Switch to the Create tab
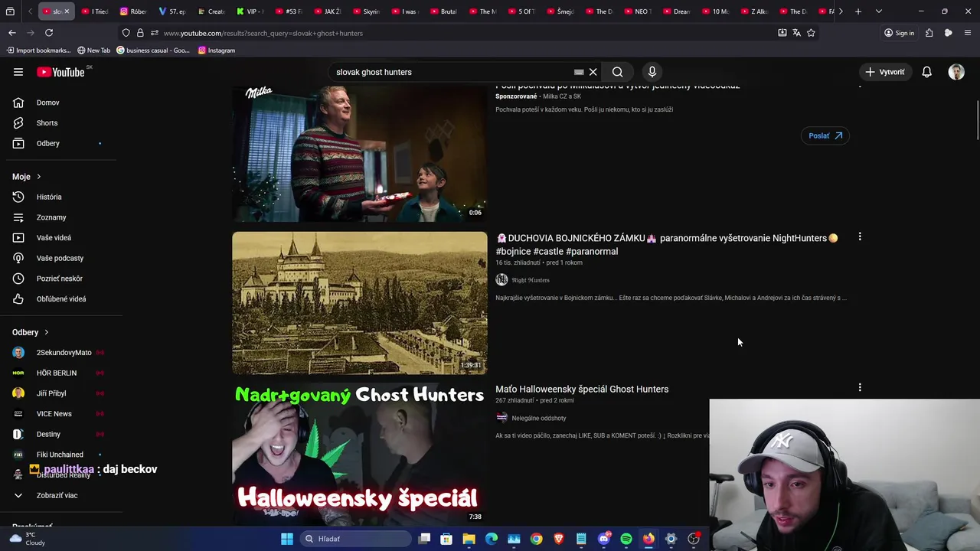 [x=211, y=11]
